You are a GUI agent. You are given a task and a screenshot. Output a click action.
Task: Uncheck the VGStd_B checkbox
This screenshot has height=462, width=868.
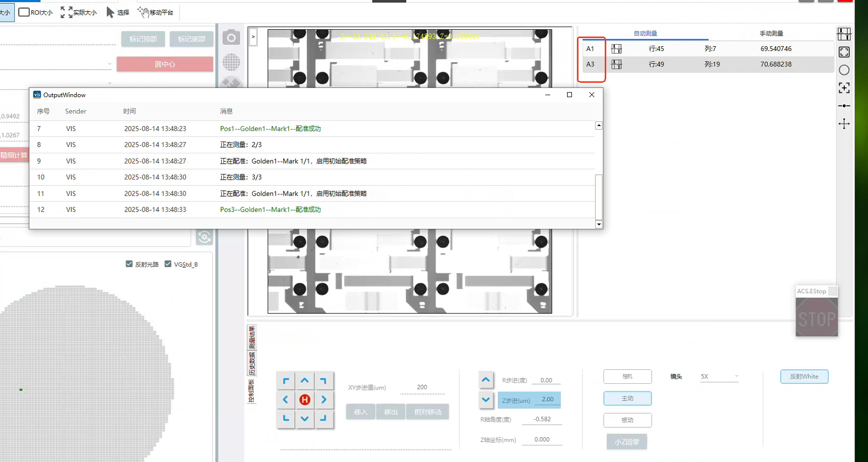[x=168, y=264]
